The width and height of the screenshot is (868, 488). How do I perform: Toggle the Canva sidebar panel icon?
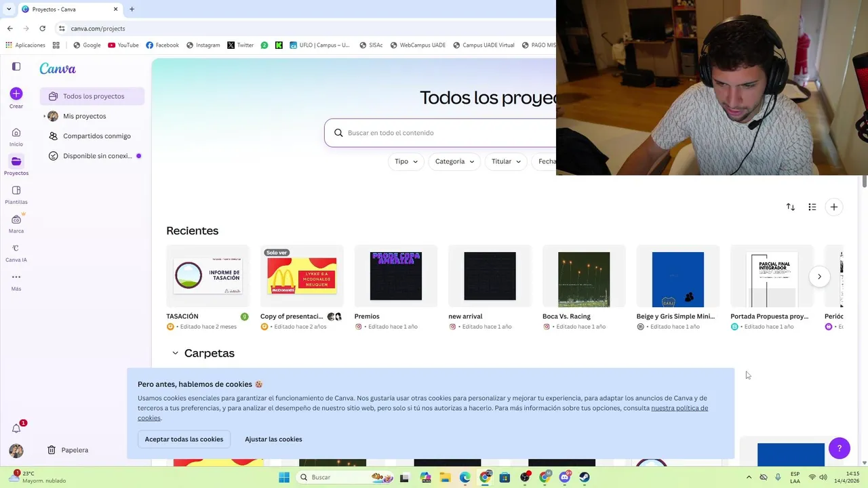[16, 66]
